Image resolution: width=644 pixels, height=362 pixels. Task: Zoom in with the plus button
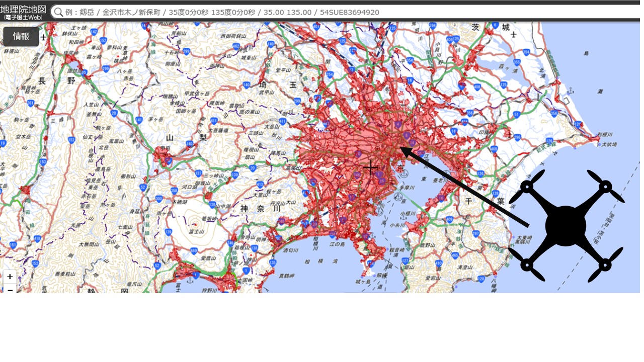tap(10, 277)
